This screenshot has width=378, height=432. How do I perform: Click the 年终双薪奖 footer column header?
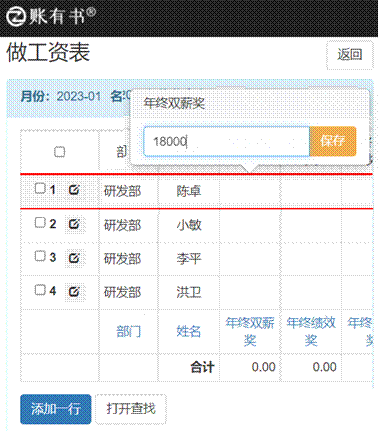tap(250, 331)
